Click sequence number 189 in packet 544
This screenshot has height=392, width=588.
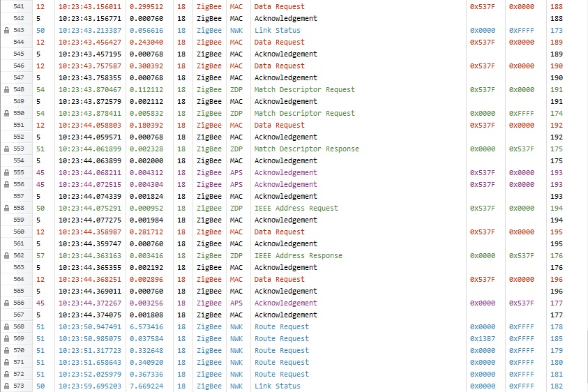tap(557, 43)
